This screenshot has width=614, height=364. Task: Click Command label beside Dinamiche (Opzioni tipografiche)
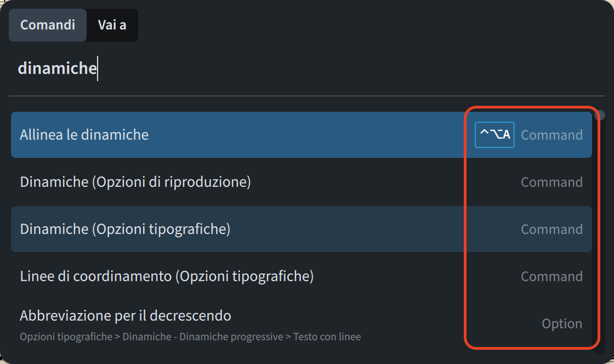click(x=552, y=229)
